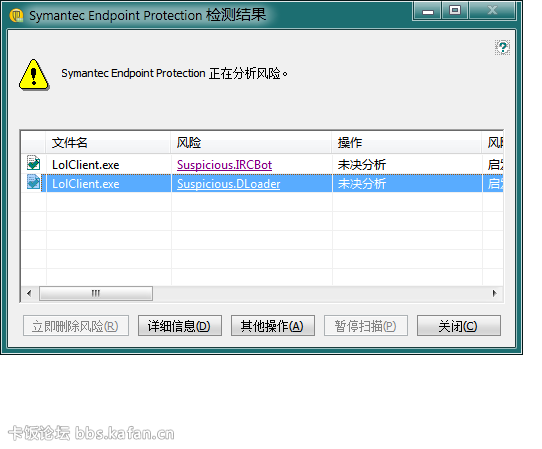Sort the list by the 操作 column header
The height and width of the screenshot is (449, 542).
click(x=407, y=142)
